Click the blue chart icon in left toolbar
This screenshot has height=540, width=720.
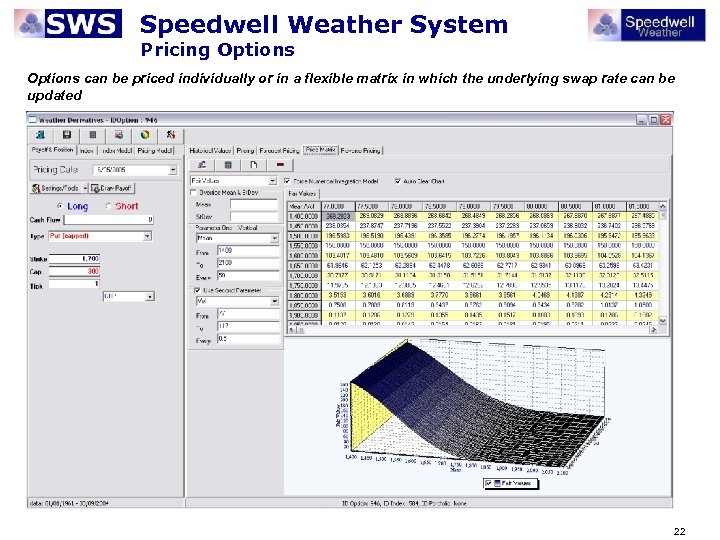coord(40,135)
